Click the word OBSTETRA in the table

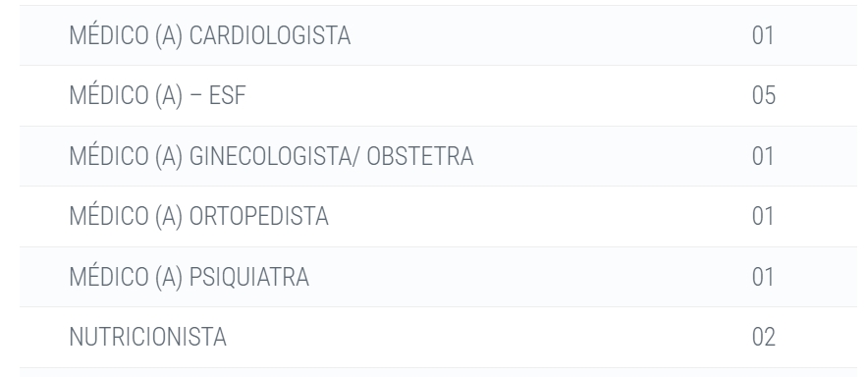(420, 156)
